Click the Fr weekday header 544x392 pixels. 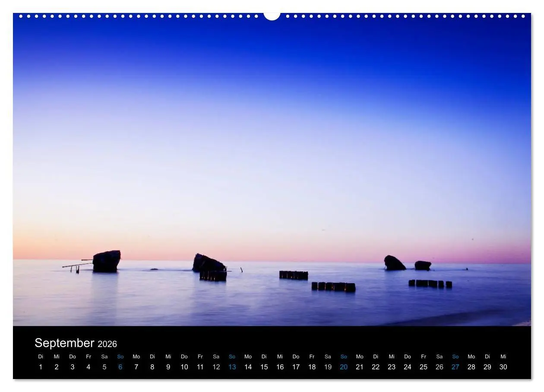[88, 357]
